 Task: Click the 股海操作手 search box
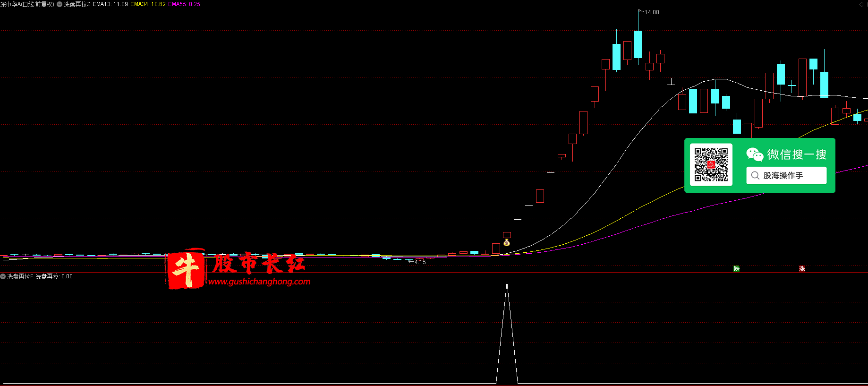pos(786,175)
